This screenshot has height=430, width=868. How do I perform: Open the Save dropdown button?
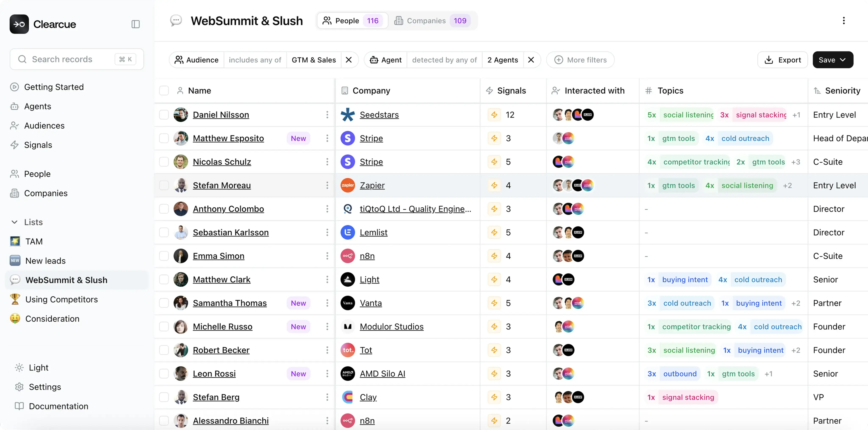(833, 60)
